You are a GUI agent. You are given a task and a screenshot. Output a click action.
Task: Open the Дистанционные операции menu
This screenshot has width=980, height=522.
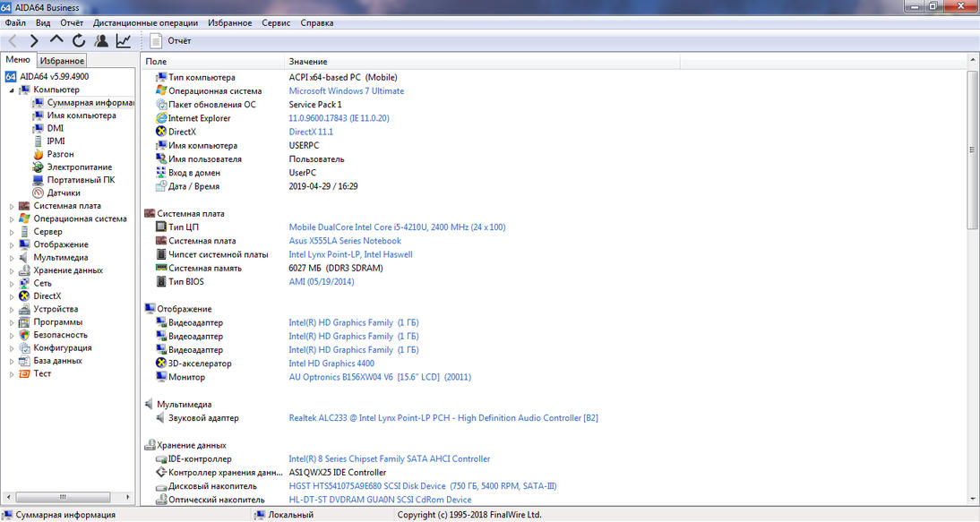click(x=146, y=22)
